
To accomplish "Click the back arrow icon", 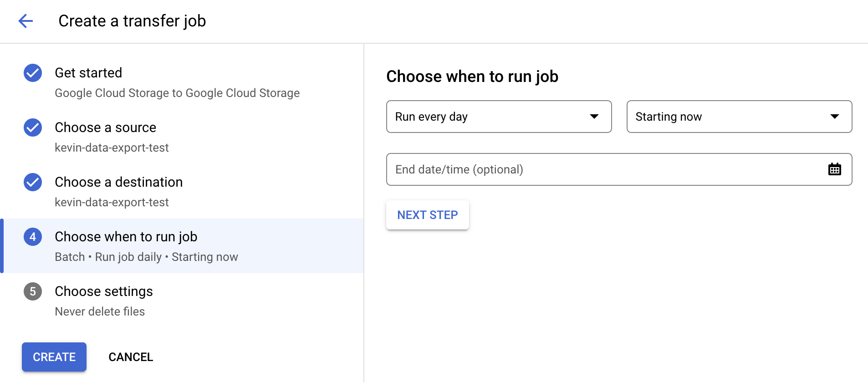I will coord(26,21).
